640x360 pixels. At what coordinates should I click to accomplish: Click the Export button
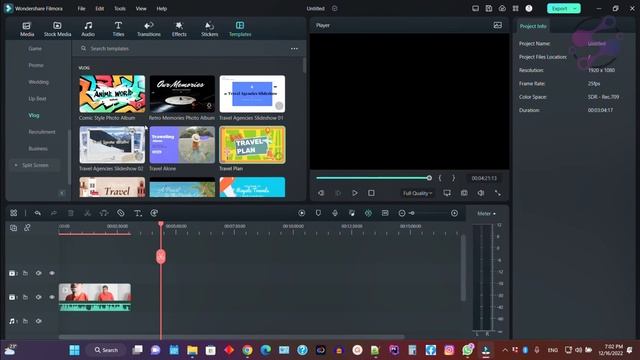point(559,9)
